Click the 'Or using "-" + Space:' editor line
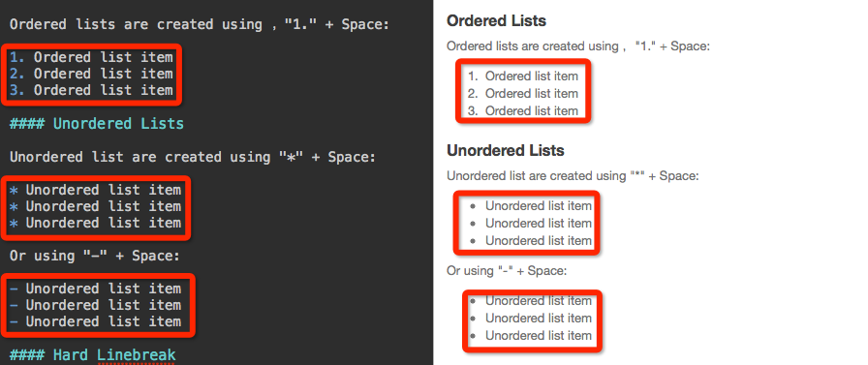Screen dimensions: 868x365 point(95,256)
